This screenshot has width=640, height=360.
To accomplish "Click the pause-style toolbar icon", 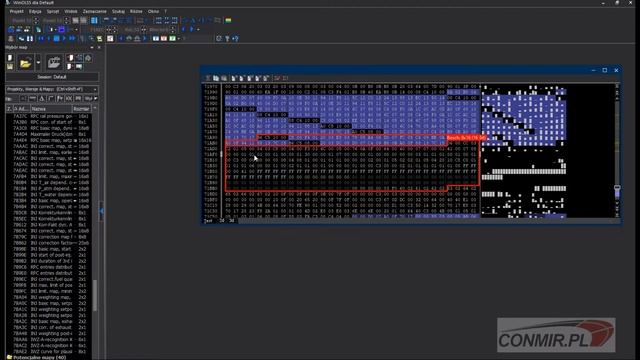I will 30,39.
